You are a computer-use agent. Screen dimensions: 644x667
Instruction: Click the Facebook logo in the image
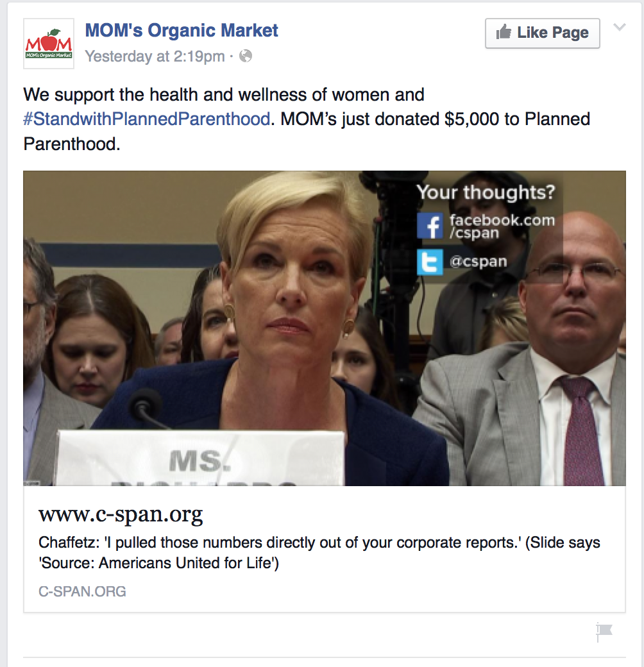[430, 226]
